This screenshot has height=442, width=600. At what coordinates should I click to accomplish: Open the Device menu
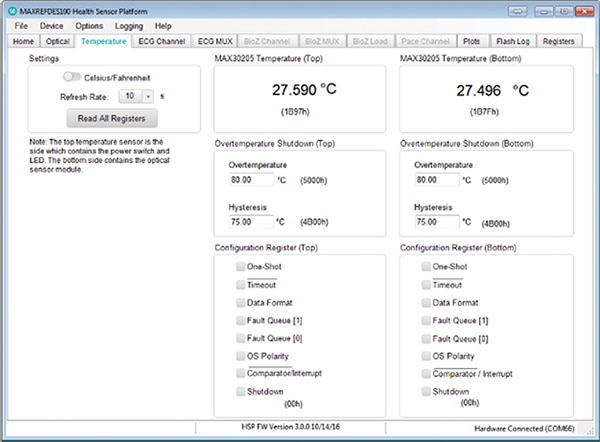[51, 25]
